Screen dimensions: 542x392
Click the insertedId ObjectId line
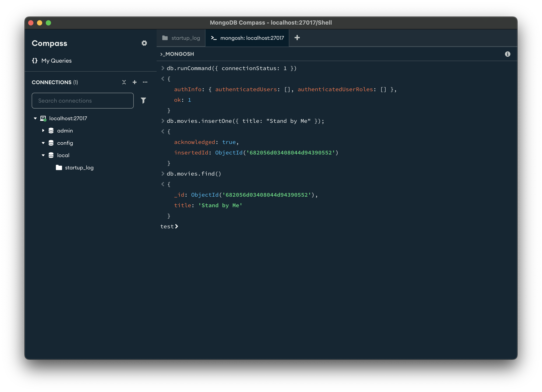(x=256, y=152)
